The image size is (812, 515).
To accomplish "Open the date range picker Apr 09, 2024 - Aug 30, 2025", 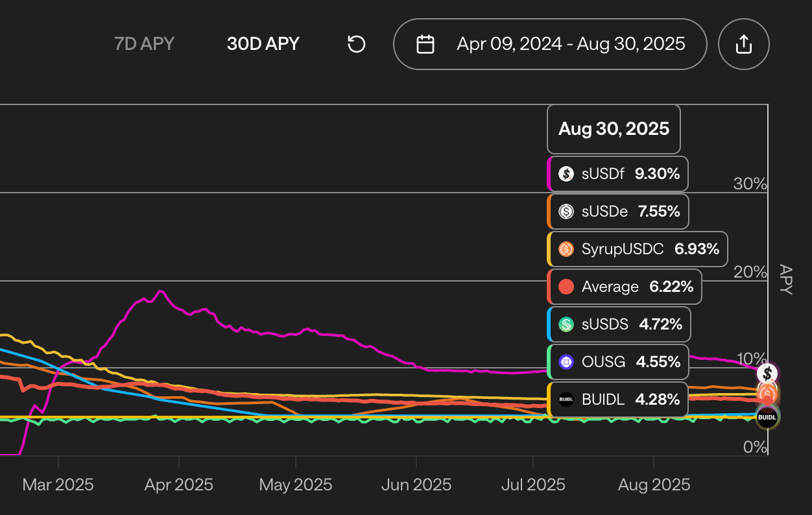I will point(550,44).
